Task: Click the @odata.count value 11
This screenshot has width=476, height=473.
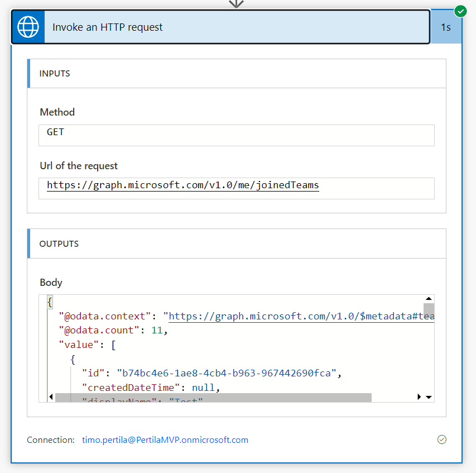Action: [x=157, y=331]
